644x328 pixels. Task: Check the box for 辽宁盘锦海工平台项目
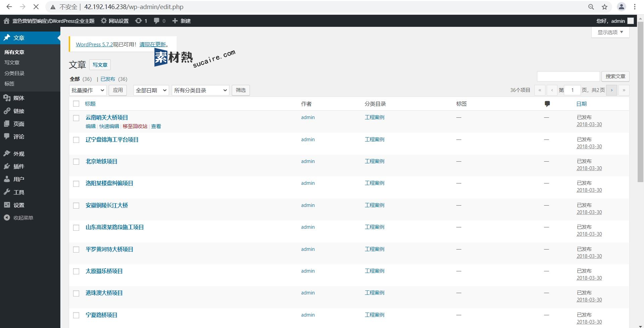pos(76,140)
